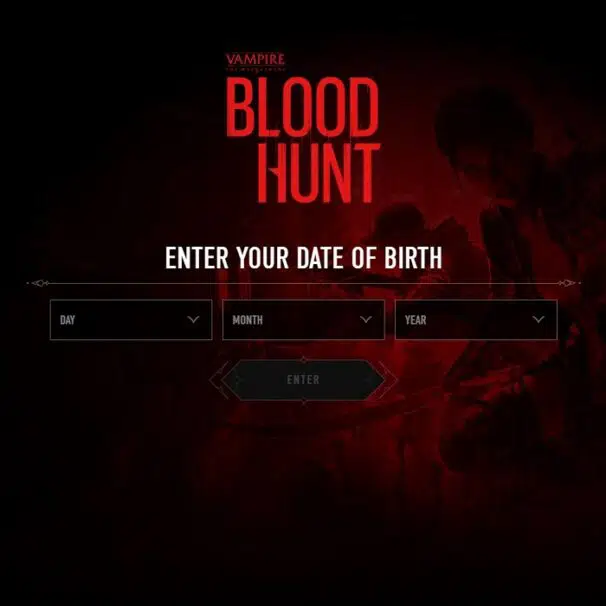Viewport: 606px width, 606px height.
Task: Select the YEAR placeholder label
Action: tap(415, 320)
